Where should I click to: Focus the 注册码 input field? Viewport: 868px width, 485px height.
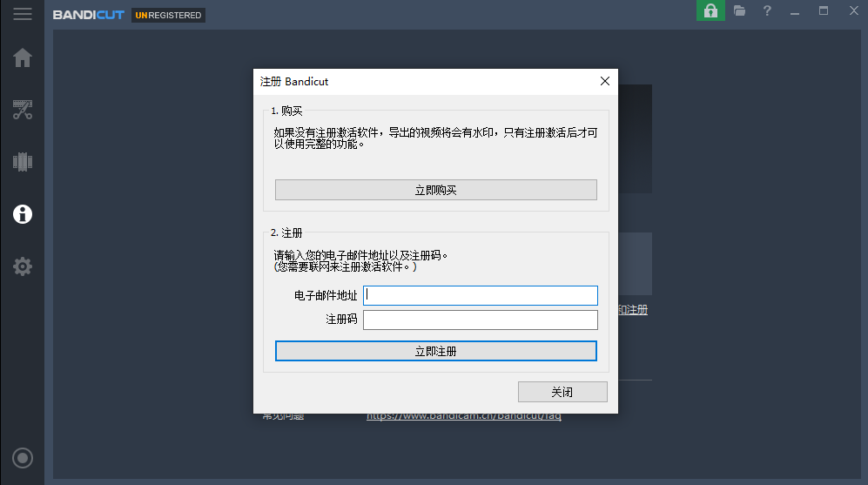pos(480,320)
